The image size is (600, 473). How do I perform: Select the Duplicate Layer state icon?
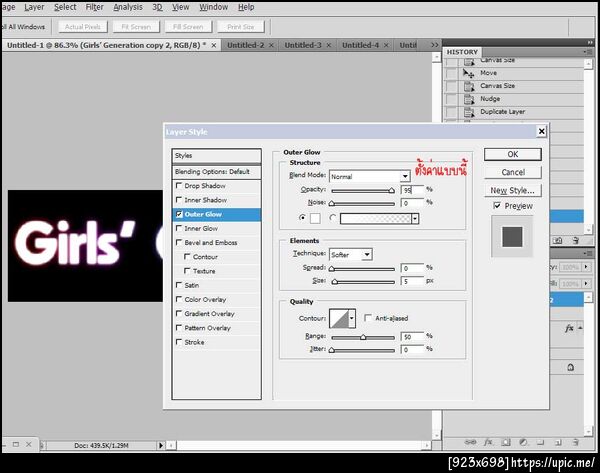pyautogui.click(x=469, y=112)
